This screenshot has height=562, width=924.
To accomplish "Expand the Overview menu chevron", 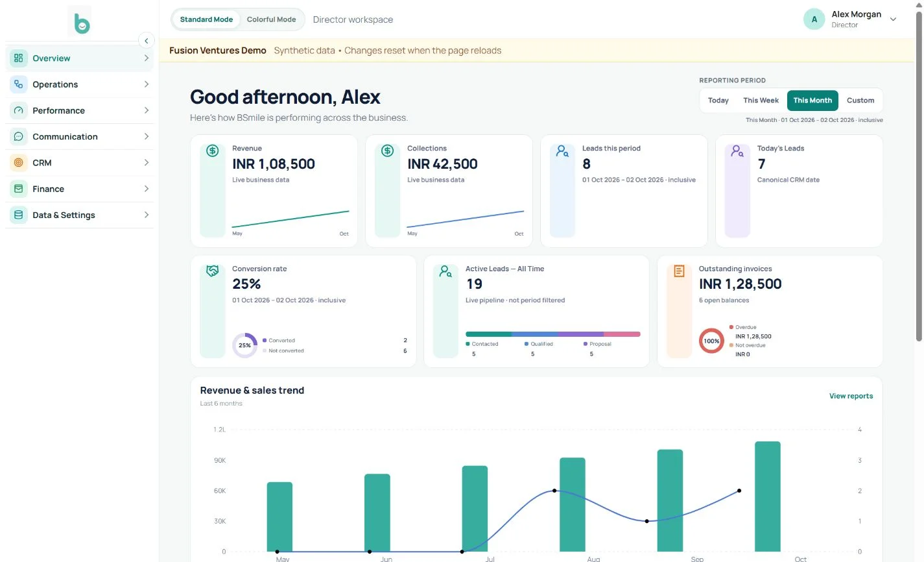I will tap(147, 58).
